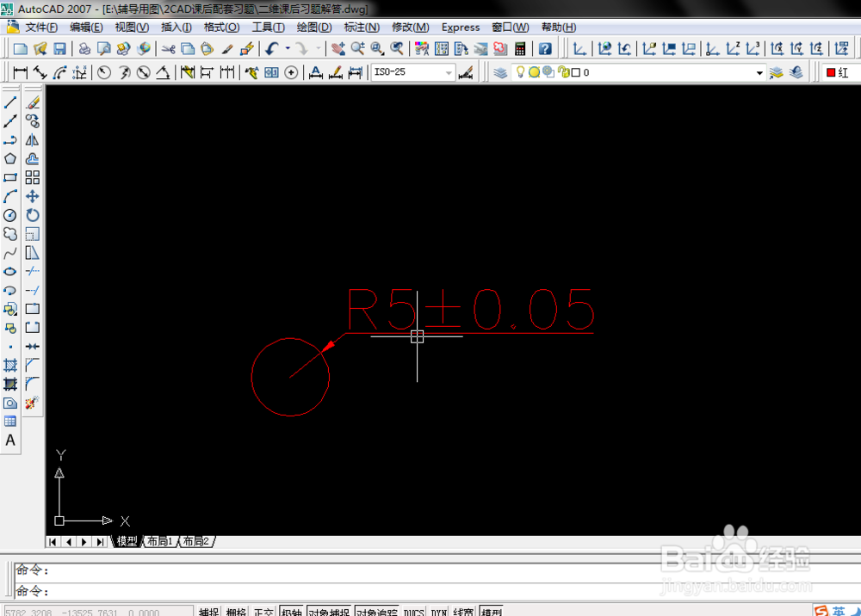This screenshot has height=616, width=861.
Task: Toggle DYN dynamic input in status bar
Action: click(x=438, y=612)
